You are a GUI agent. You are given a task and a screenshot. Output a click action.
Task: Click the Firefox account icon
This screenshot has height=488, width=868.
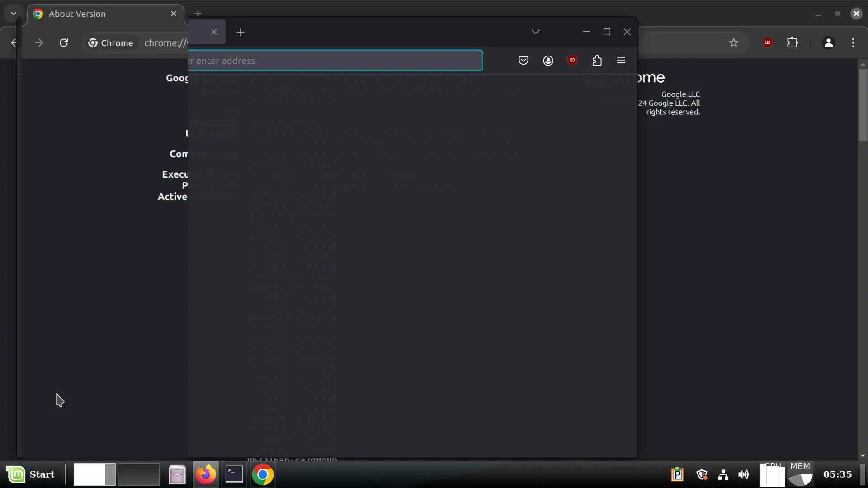pos(548,61)
